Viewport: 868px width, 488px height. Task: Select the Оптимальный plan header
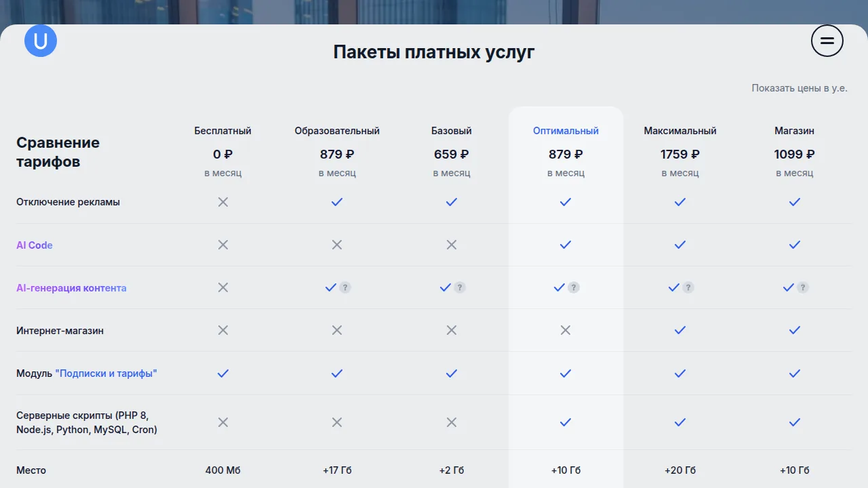tap(566, 131)
